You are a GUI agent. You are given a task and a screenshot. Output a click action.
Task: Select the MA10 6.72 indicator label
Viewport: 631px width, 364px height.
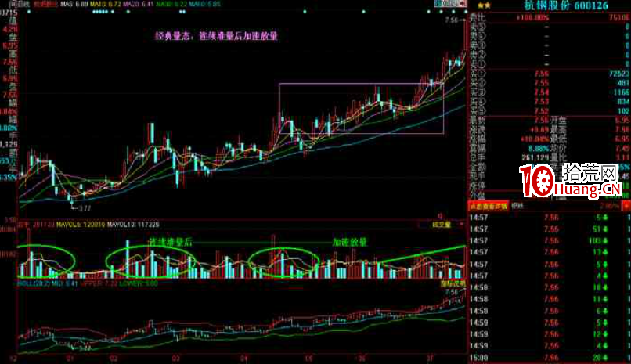[x=105, y=5]
